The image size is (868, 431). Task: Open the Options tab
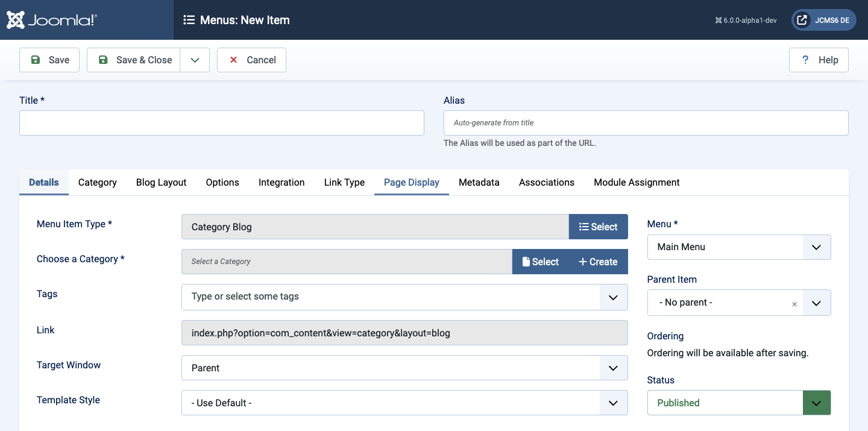pos(222,182)
